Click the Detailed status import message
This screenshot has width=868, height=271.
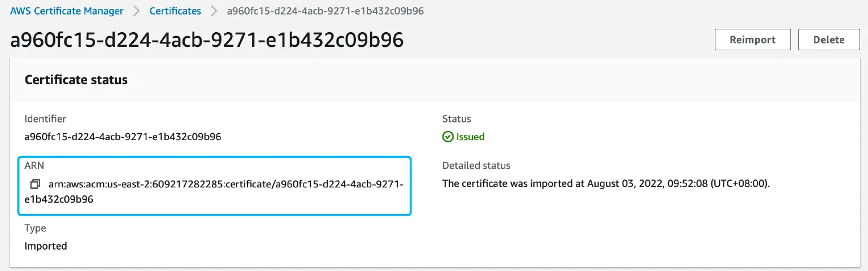(606, 184)
